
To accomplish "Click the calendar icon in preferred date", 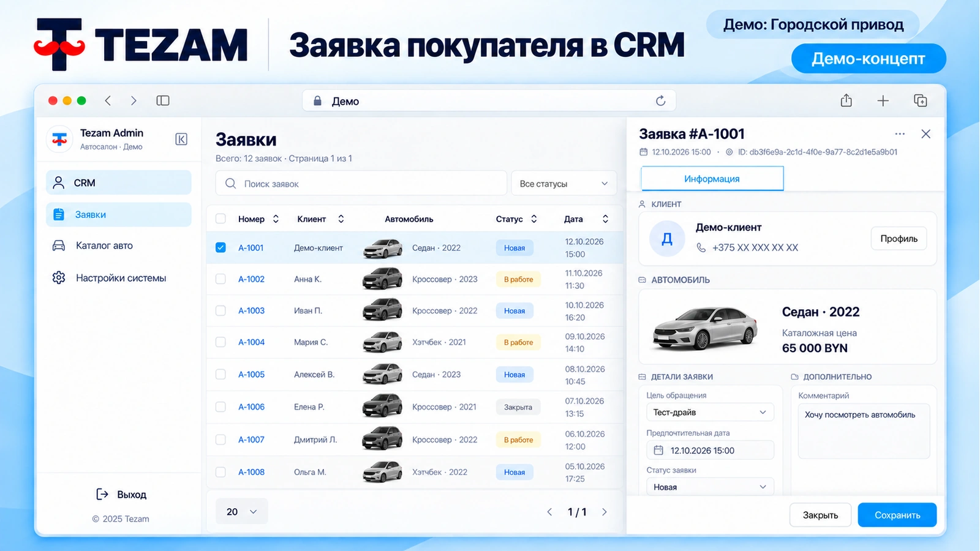I will pyautogui.click(x=658, y=451).
